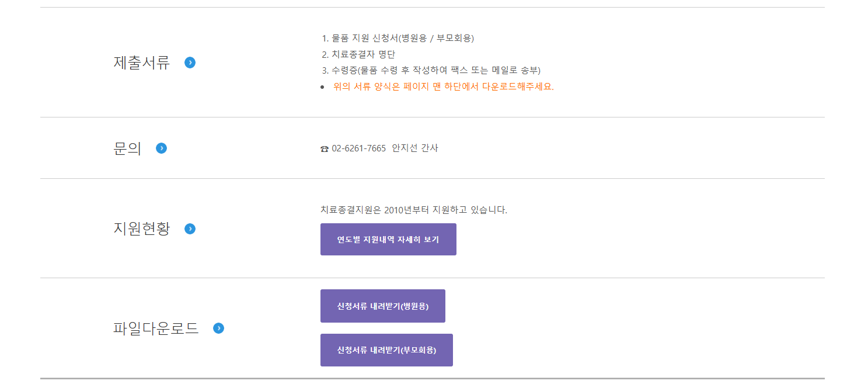This screenshot has width=868, height=391.
Task: Click the 치료종결지원은 2010년부터 sentence
Action: (414, 210)
